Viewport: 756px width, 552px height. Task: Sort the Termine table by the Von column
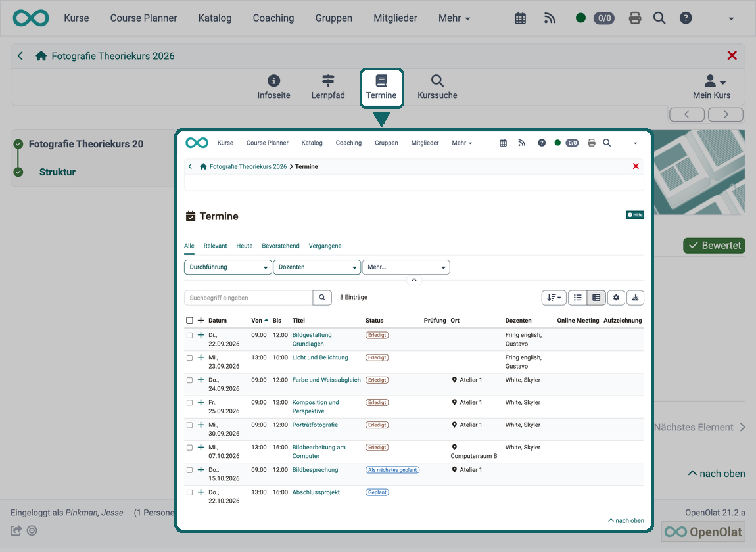click(260, 321)
